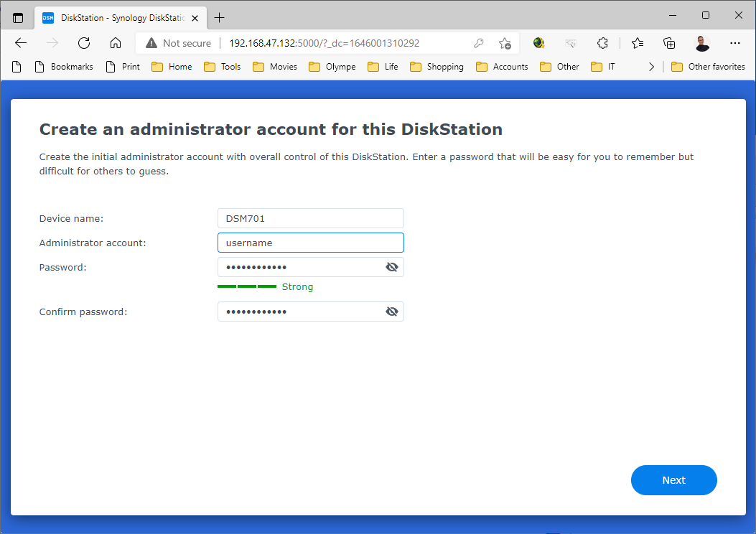The height and width of the screenshot is (534, 756).
Task: Click the address bar URL
Action: click(x=324, y=43)
